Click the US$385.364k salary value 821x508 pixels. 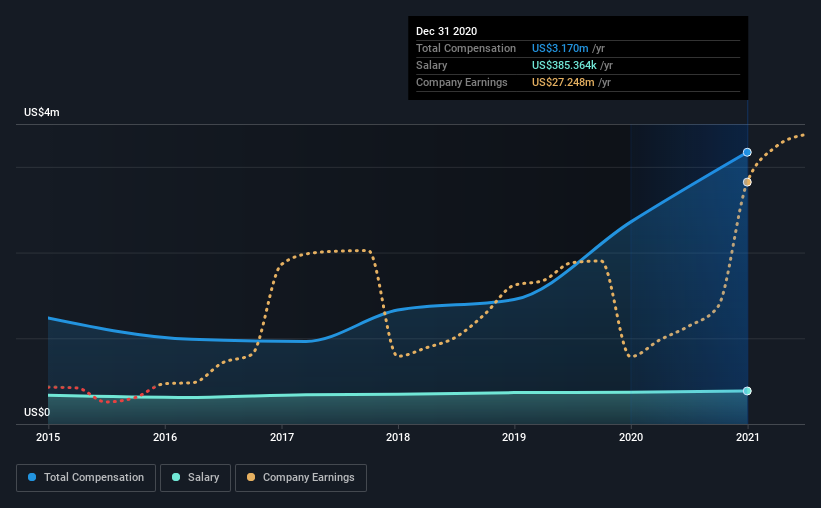564,65
